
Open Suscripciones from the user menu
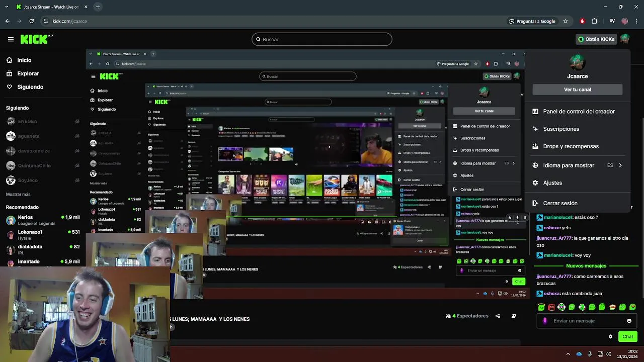[x=578, y=129]
